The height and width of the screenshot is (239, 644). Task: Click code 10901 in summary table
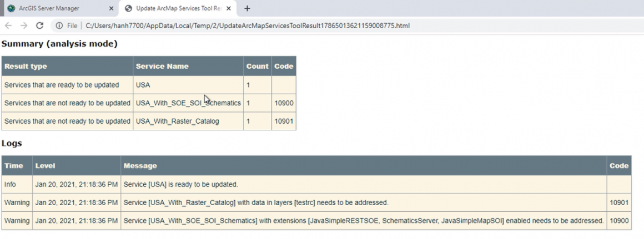284,121
